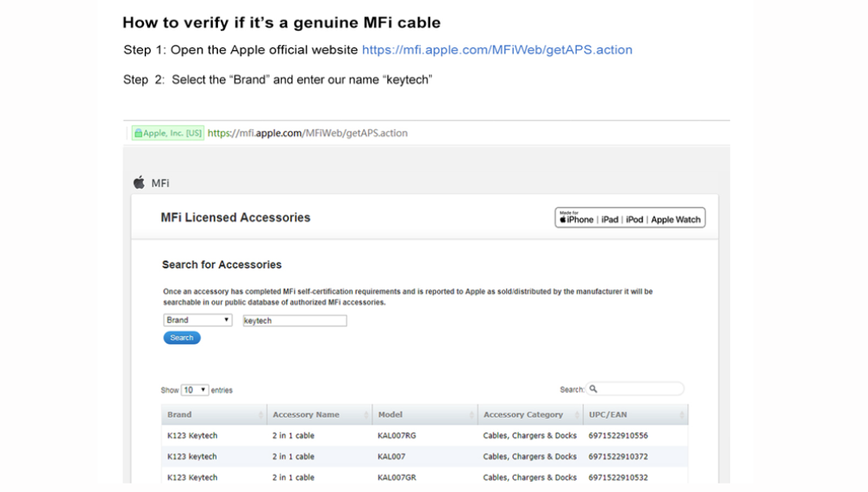This screenshot has width=868, height=492.
Task: Open the Brand search type dropdown
Action: [197, 320]
